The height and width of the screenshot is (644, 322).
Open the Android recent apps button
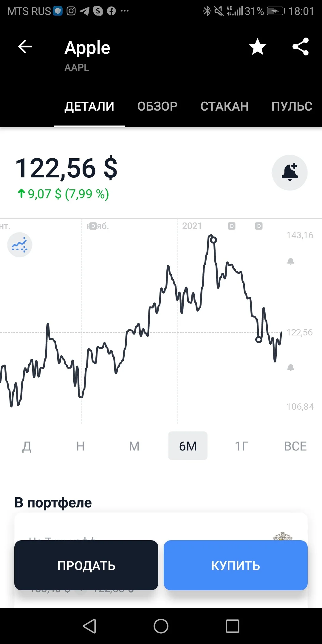coord(233,626)
